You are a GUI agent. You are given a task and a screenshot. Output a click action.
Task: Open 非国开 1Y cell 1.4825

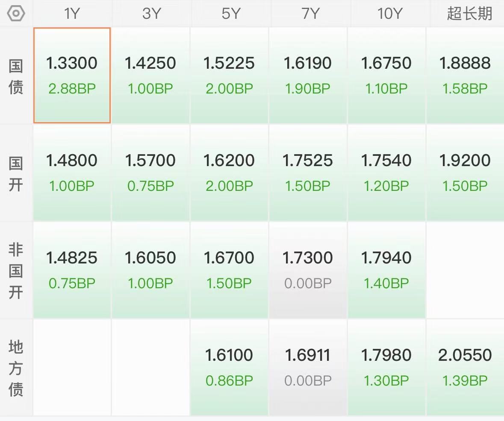coord(72,270)
